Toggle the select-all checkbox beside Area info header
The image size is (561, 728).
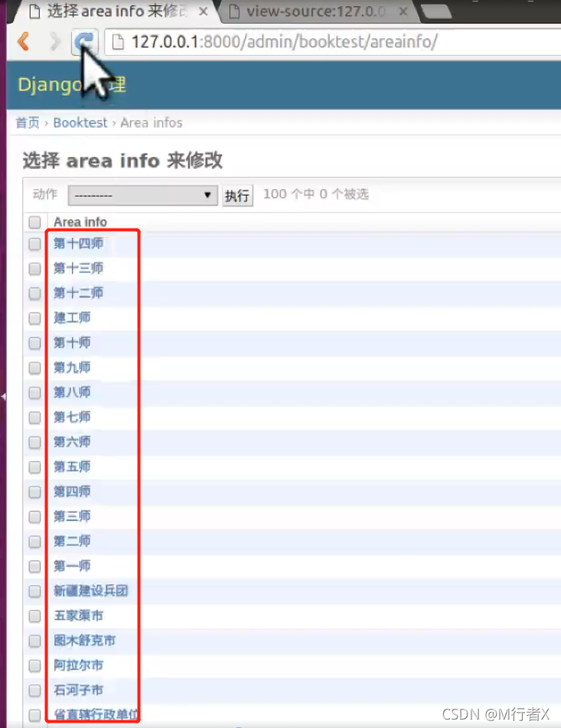(35, 223)
